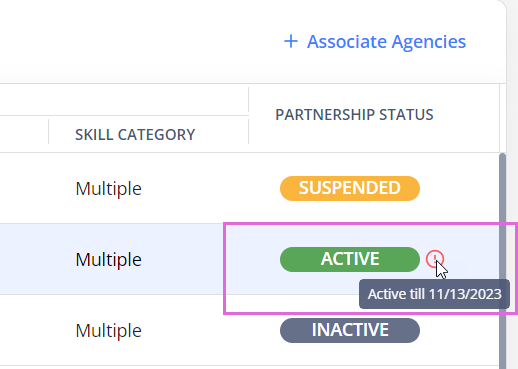Sort by the PARTNERSHIP STATUS column header
This screenshot has height=369, width=518.
pyautogui.click(x=354, y=115)
